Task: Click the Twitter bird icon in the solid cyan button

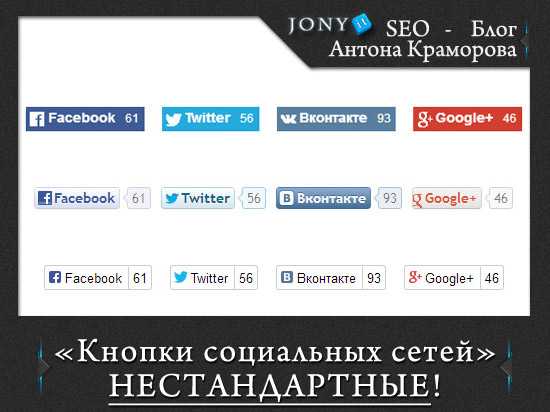Action: click(x=173, y=120)
